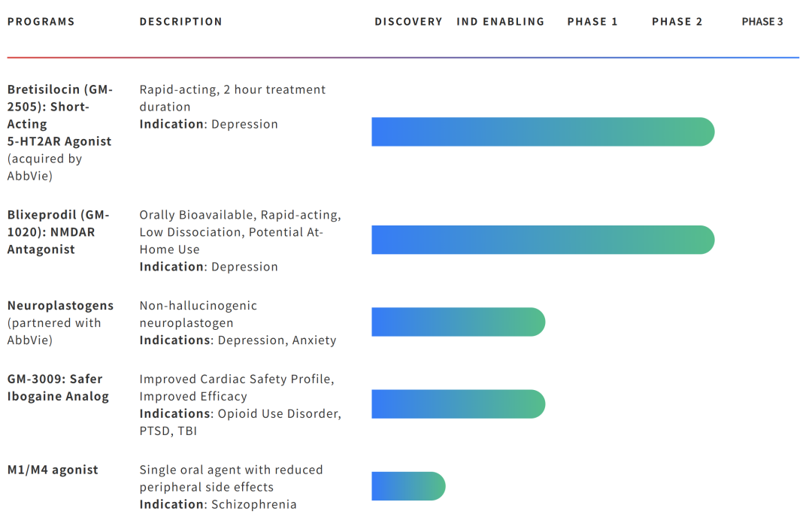
Task: Click the PHASE 2 header
Action: tap(677, 22)
